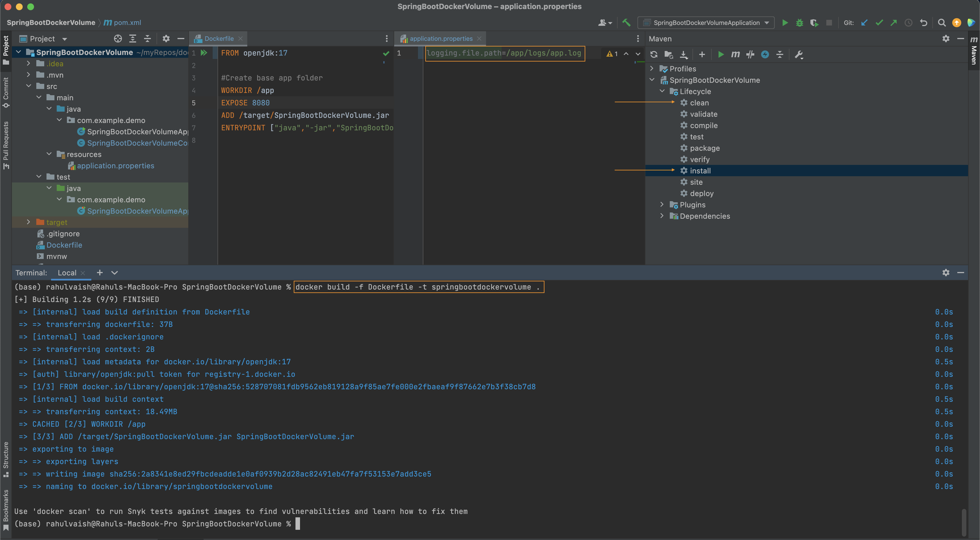Generate sources and update folders in Maven
The image size is (980, 540).
[x=669, y=54]
